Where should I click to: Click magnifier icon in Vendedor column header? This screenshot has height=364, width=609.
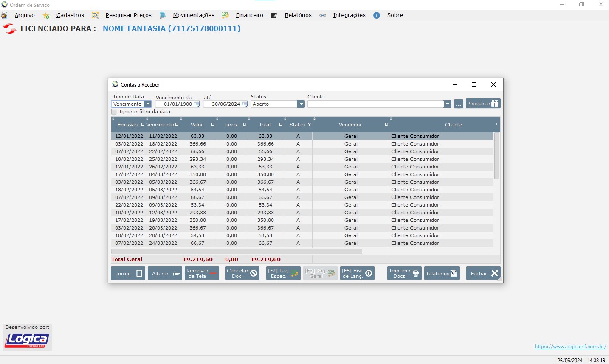(386, 125)
